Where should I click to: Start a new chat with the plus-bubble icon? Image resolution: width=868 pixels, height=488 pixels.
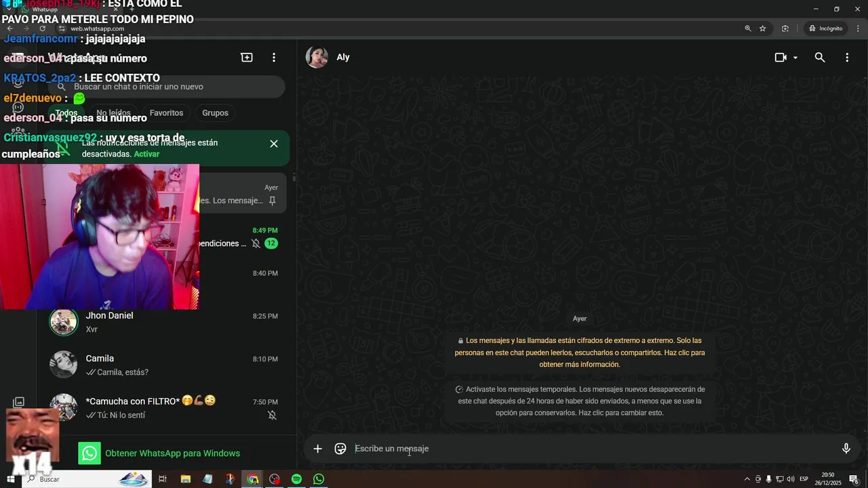point(247,58)
